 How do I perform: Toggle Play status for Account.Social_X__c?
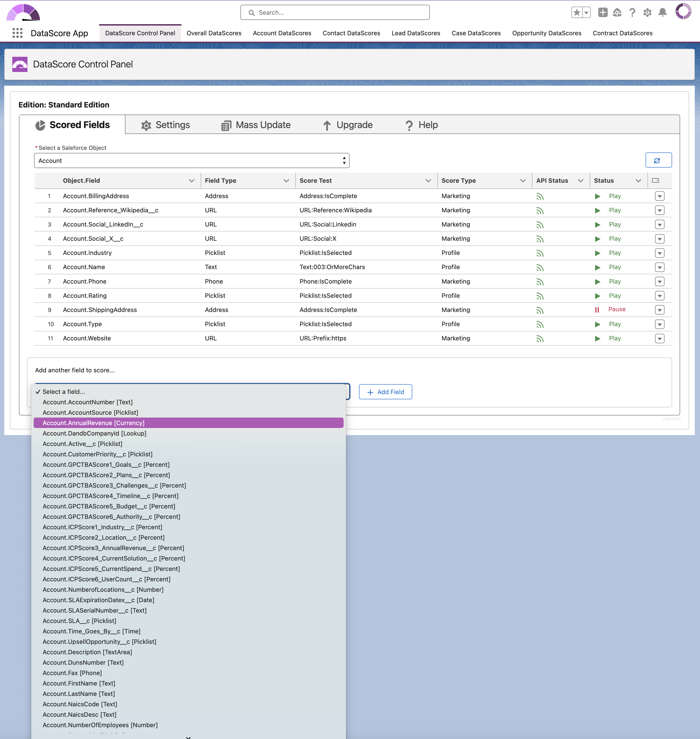608,239
